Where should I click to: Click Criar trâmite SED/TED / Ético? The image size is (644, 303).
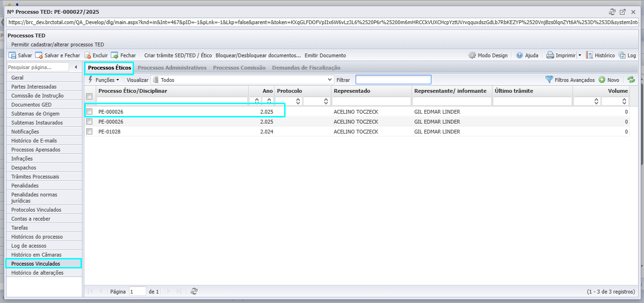click(x=178, y=55)
